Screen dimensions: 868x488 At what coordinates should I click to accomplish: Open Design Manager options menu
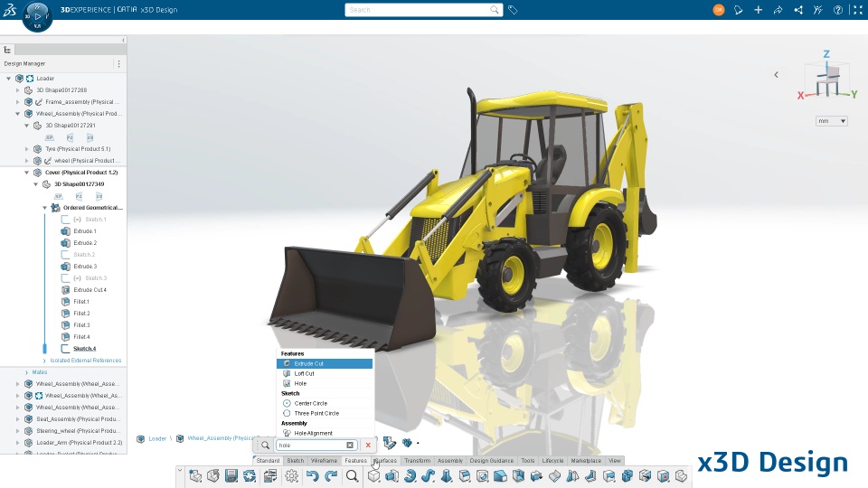click(118, 63)
